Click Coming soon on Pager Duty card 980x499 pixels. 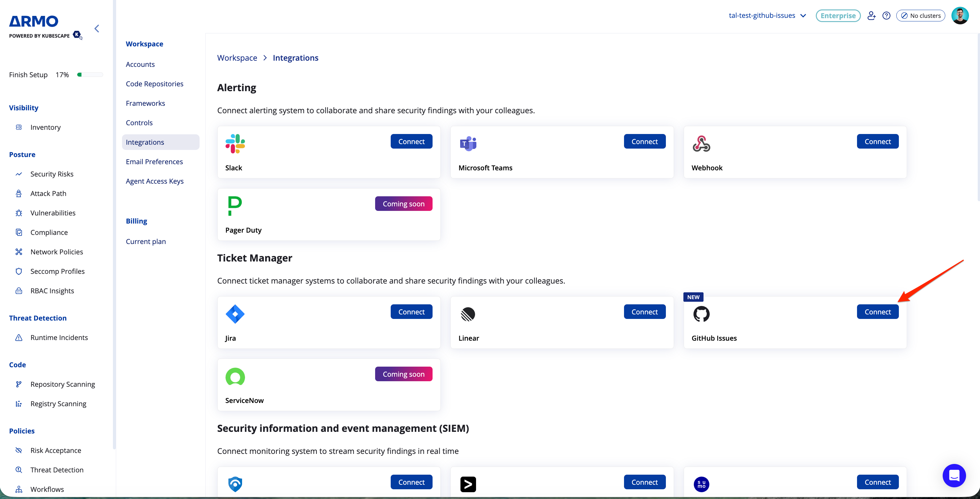click(x=403, y=203)
